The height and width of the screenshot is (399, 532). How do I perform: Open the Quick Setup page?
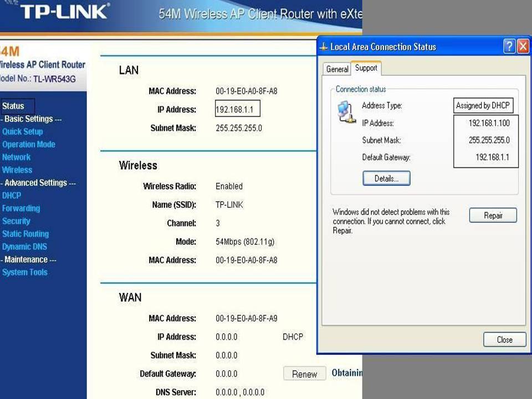coord(23,131)
